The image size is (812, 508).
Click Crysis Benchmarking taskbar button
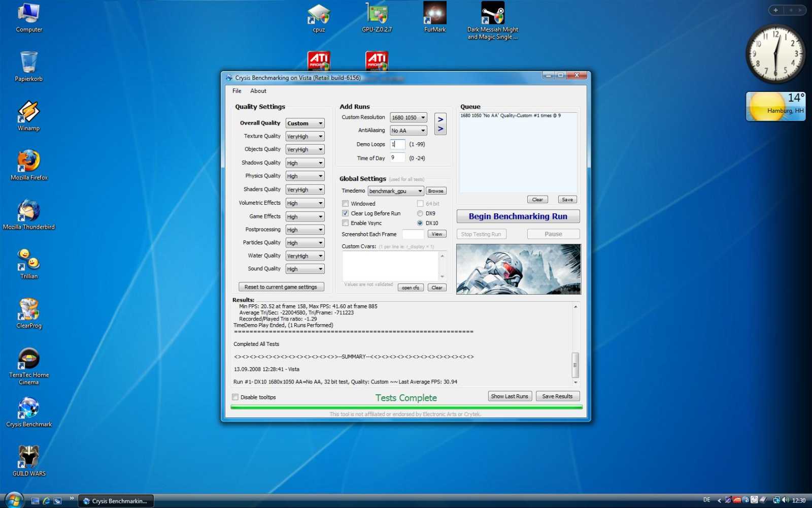tap(116, 501)
